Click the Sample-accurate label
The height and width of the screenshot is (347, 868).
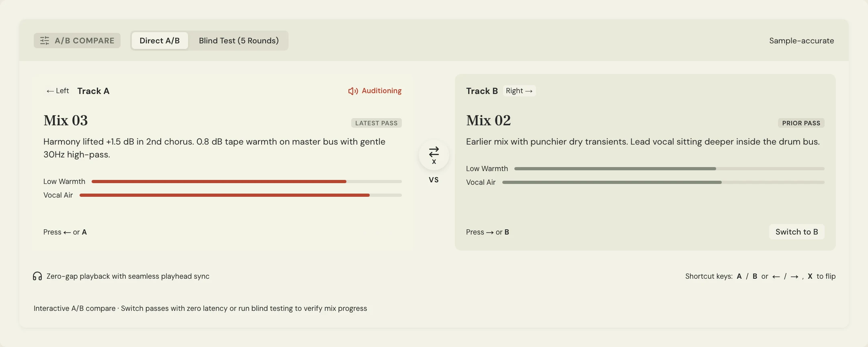tap(801, 41)
